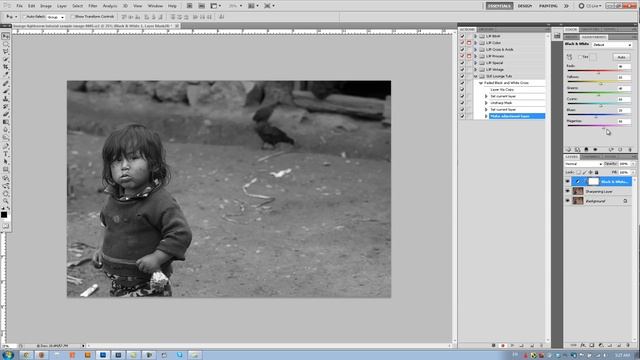Toggle dialog box for LR Process set
Viewport: 640px width, 360px height.
pos(469,56)
